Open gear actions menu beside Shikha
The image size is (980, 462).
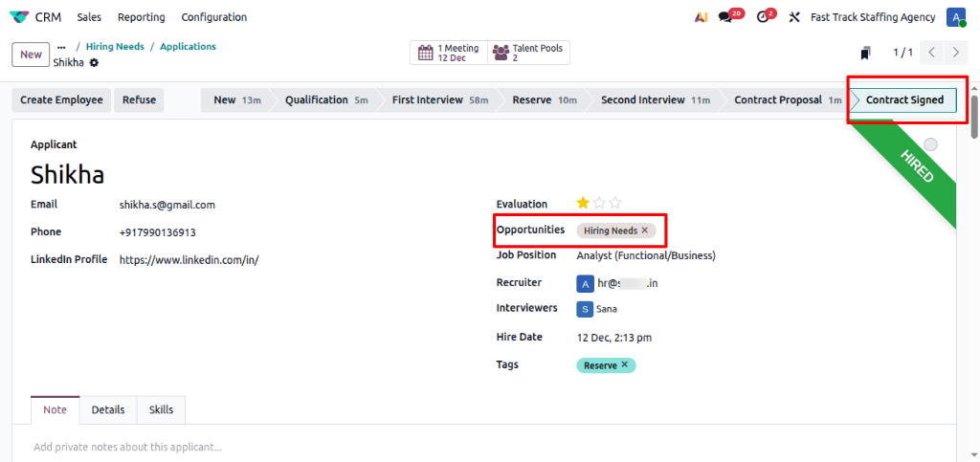coord(94,63)
